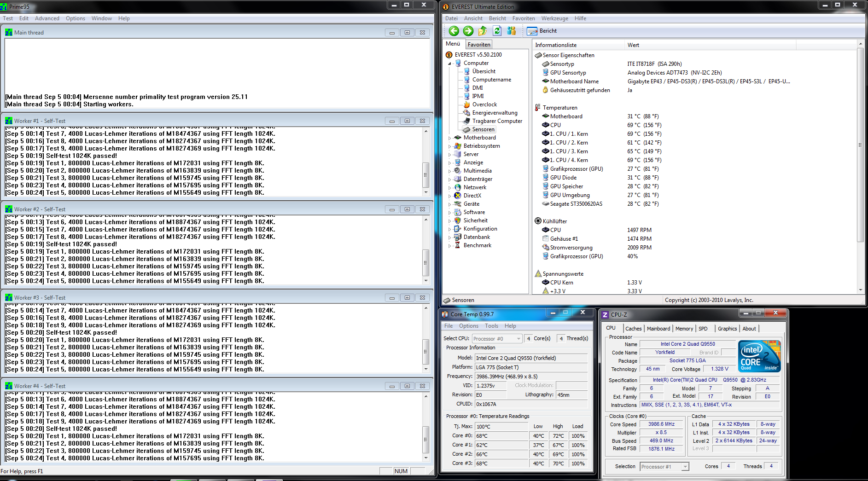Open the Select CPU dropdown in Core Temp

coord(497,339)
